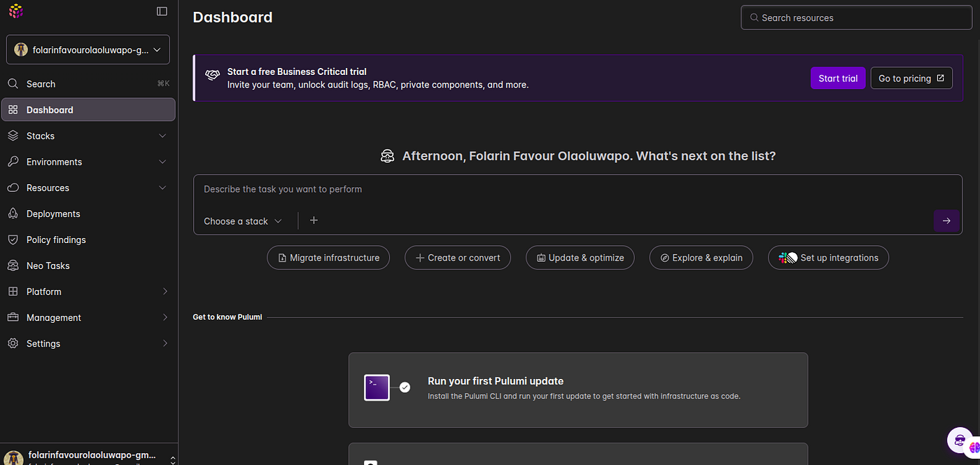Click the Policy findings shield icon
Image resolution: width=980 pixels, height=465 pixels.
13,240
